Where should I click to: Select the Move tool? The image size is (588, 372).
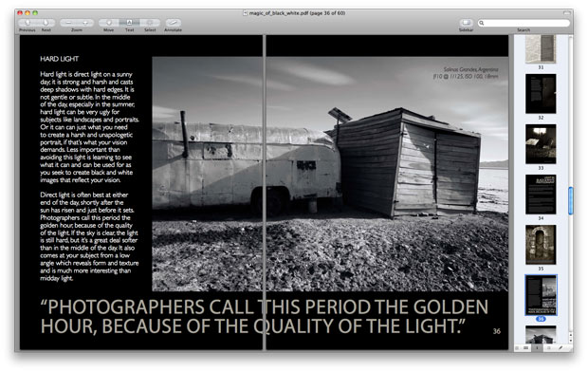pos(109,23)
